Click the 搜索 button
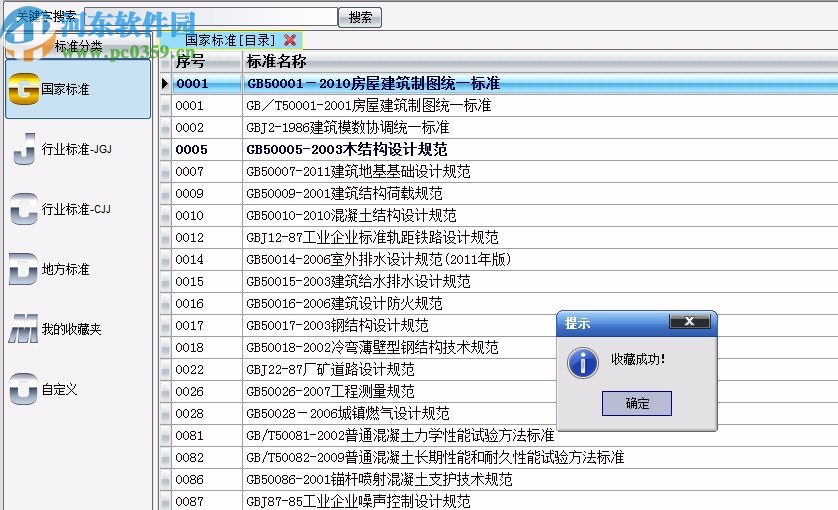Viewport: 838px width, 510px height. coord(360,17)
